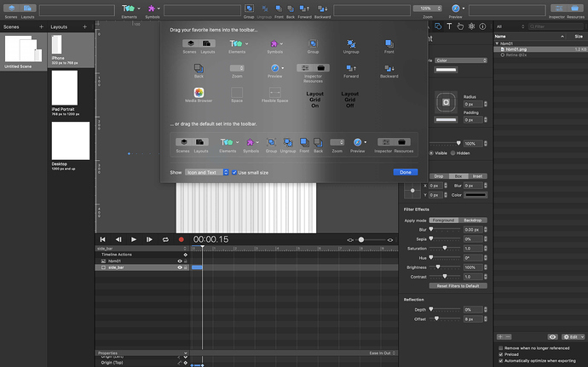Collapse the hbm01 group disclosure triangle
The height and width of the screenshot is (367, 588).
pyautogui.click(x=497, y=44)
